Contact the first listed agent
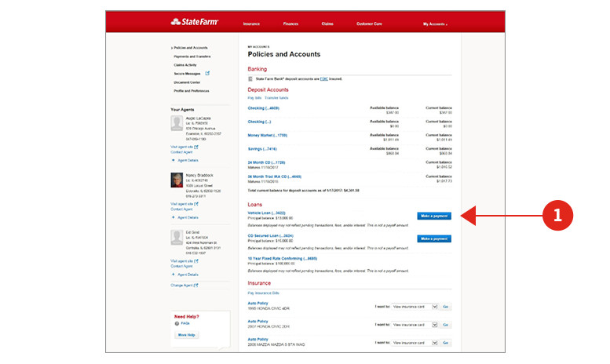Screen dimensions: 610x364 click(x=181, y=152)
